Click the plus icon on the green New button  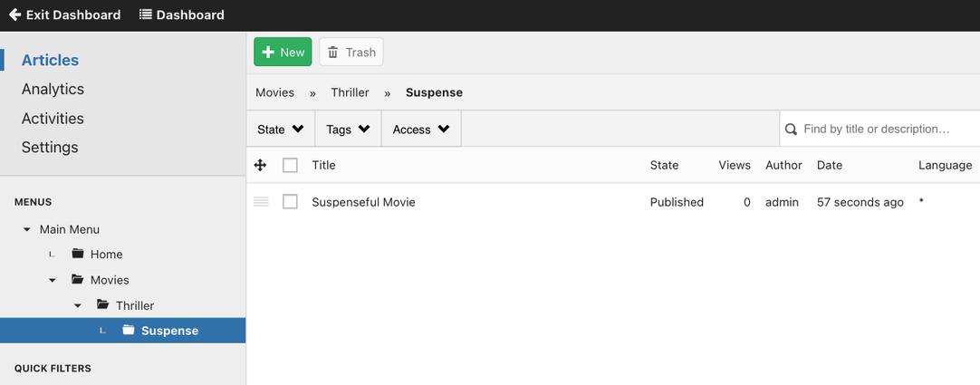coord(268,52)
